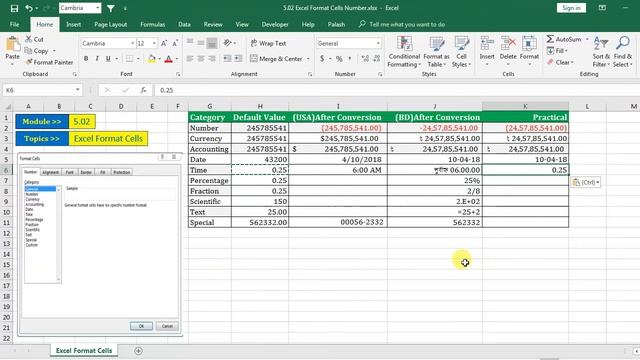The width and height of the screenshot is (640, 360).
Task: Click the Save icon in the title bar
Action: click(x=14, y=8)
